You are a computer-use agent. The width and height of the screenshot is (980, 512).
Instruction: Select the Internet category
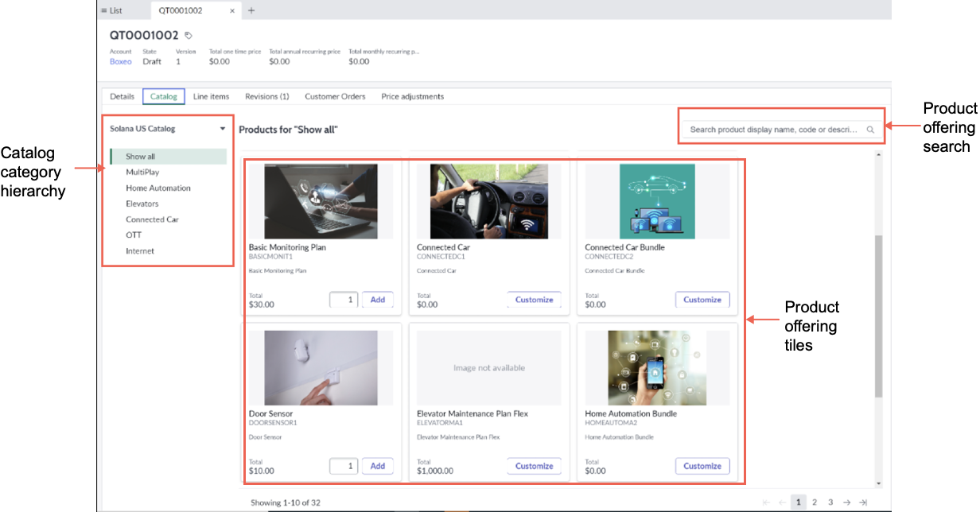140,251
